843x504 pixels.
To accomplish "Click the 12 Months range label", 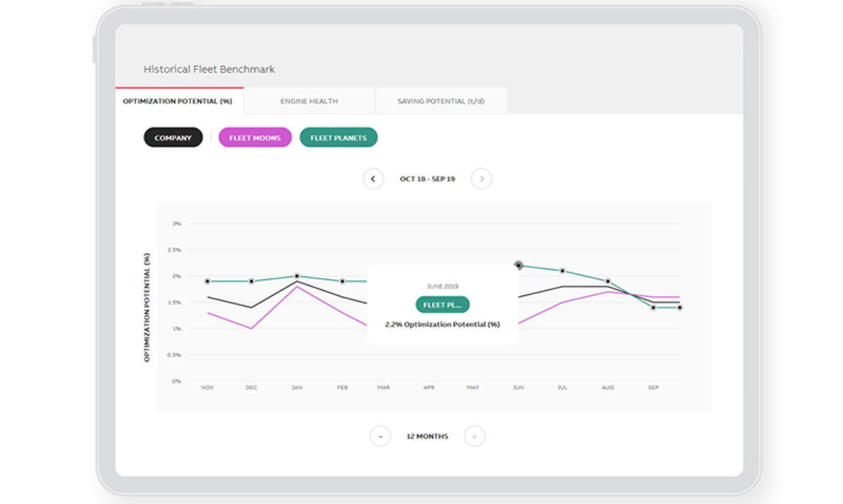I will [427, 436].
